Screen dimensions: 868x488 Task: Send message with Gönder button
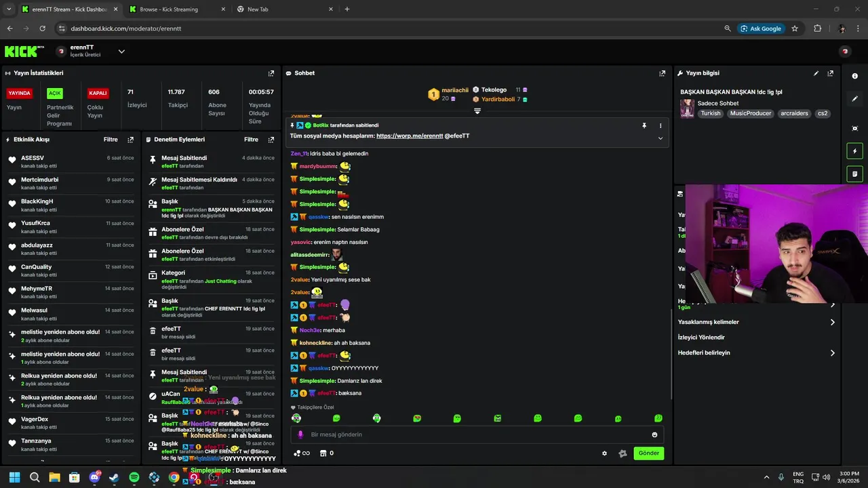coord(648,453)
